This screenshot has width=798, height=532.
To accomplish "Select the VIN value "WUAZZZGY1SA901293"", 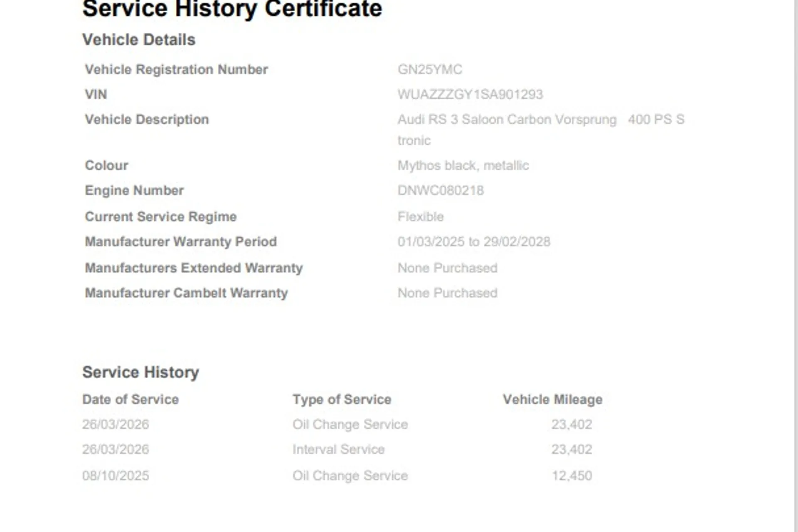I will 470,94.
